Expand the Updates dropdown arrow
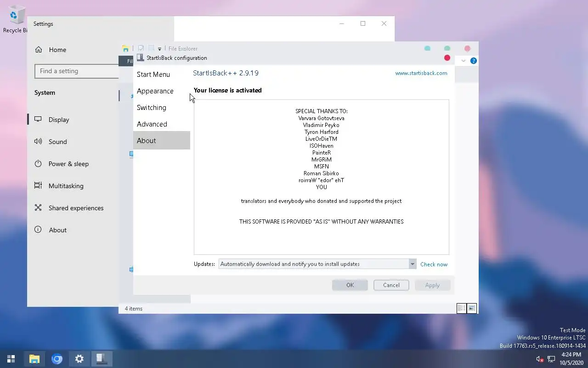 pos(412,264)
